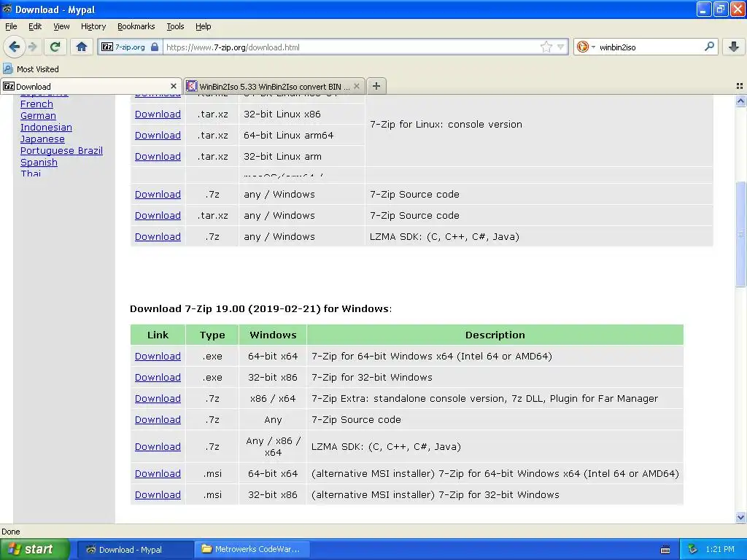Download alternative MSI installer for 32-bit x86
This screenshot has height=560, width=747.
tap(158, 495)
